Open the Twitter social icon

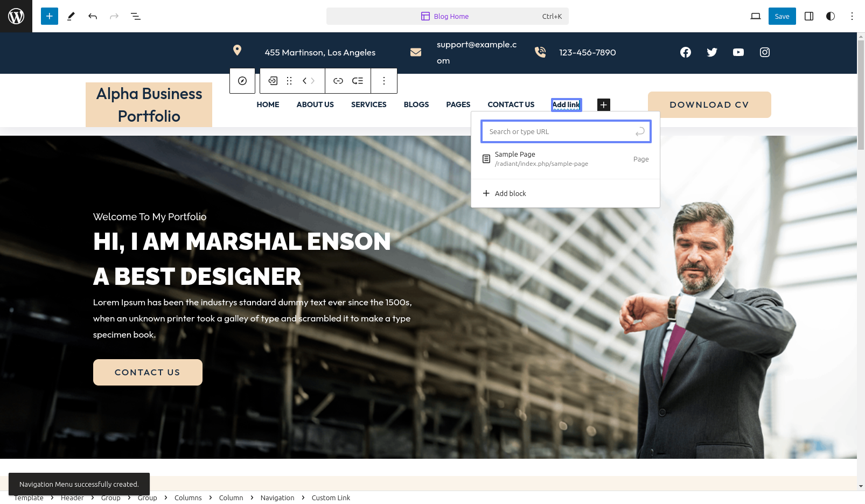tap(712, 52)
